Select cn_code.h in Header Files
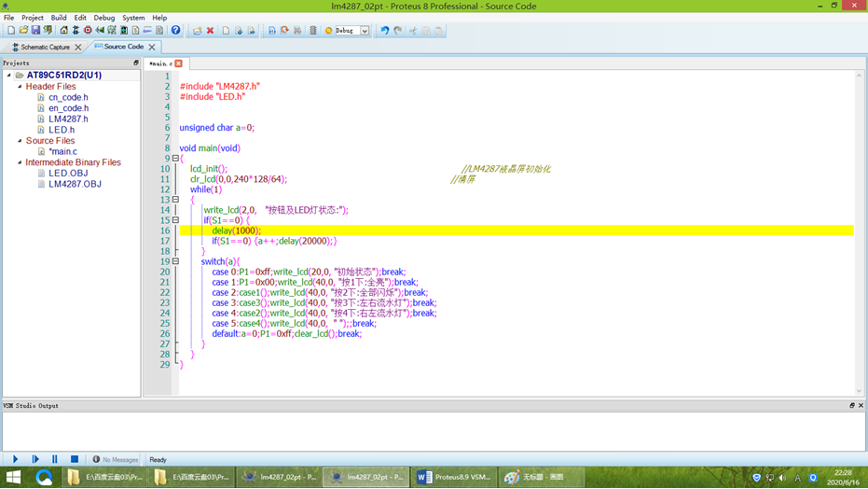The width and height of the screenshot is (868, 489). [68, 97]
